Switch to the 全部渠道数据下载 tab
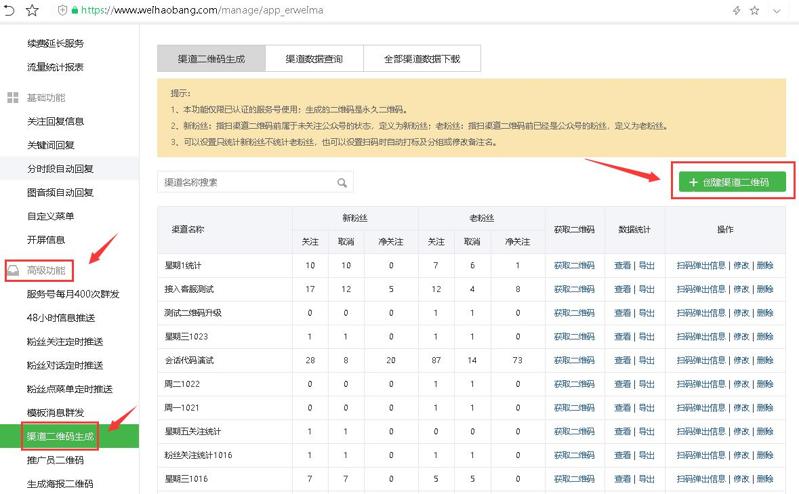Image resolution: width=799 pixels, height=494 pixels. [x=422, y=59]
